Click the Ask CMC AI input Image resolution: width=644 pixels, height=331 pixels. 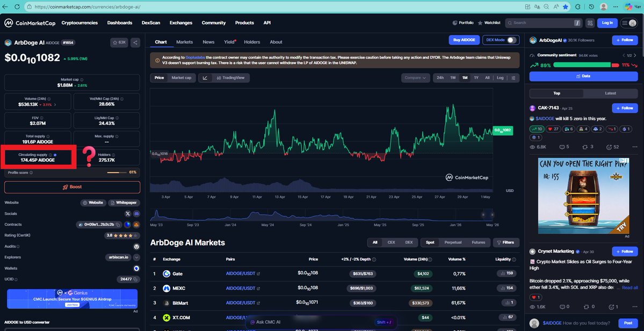[322, 322]
